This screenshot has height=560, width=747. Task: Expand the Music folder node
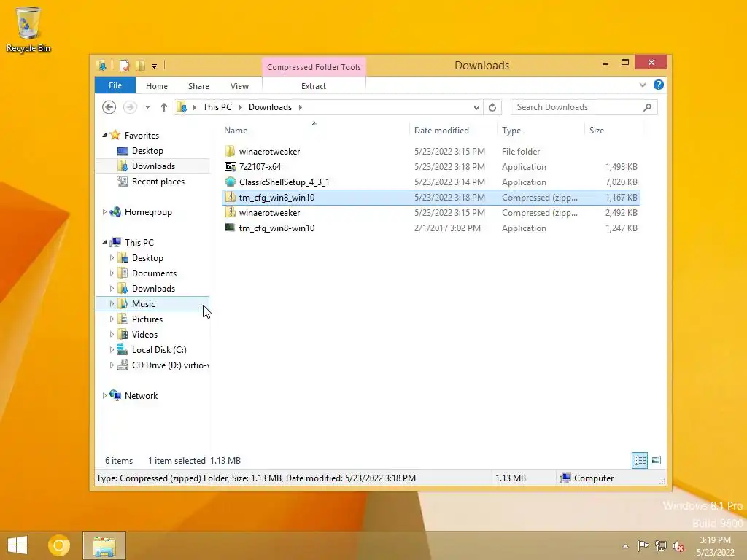112,304
